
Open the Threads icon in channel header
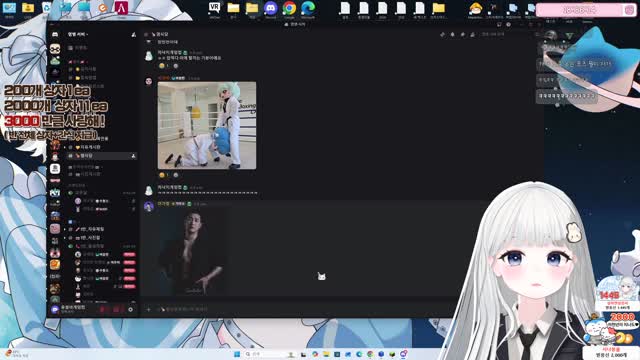[x=442, y=35]
